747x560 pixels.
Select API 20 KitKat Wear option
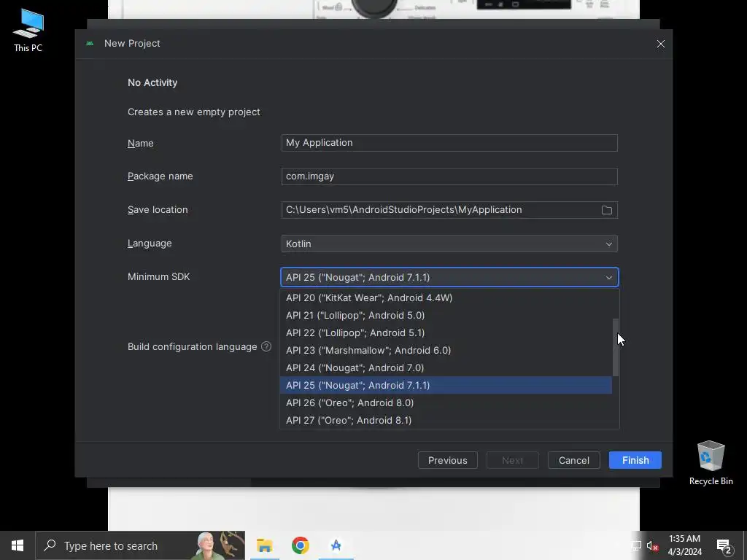pos(446,297)
